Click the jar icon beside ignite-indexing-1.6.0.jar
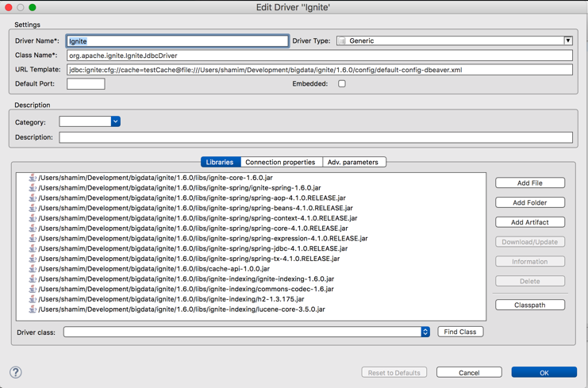The width and height of the screenshot is (588, 388). [x=33, y=279]
